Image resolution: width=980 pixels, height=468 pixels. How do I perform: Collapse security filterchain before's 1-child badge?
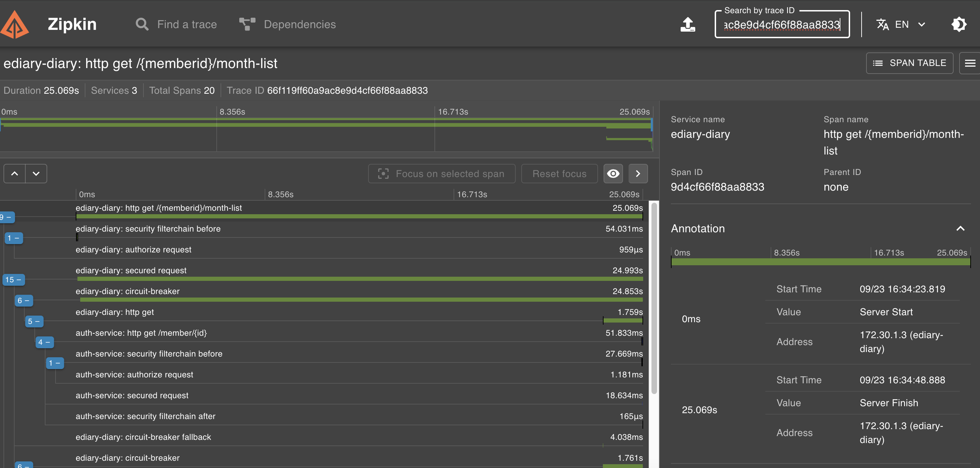13,238
